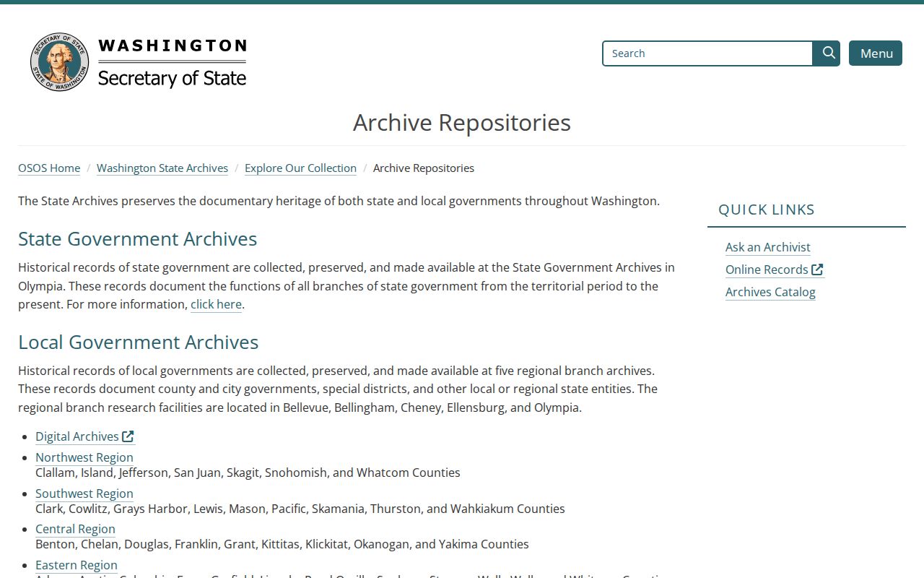Open the Northwest Region link
The width and height of the screenshot is (924, 578).
[x=84, y=457]
